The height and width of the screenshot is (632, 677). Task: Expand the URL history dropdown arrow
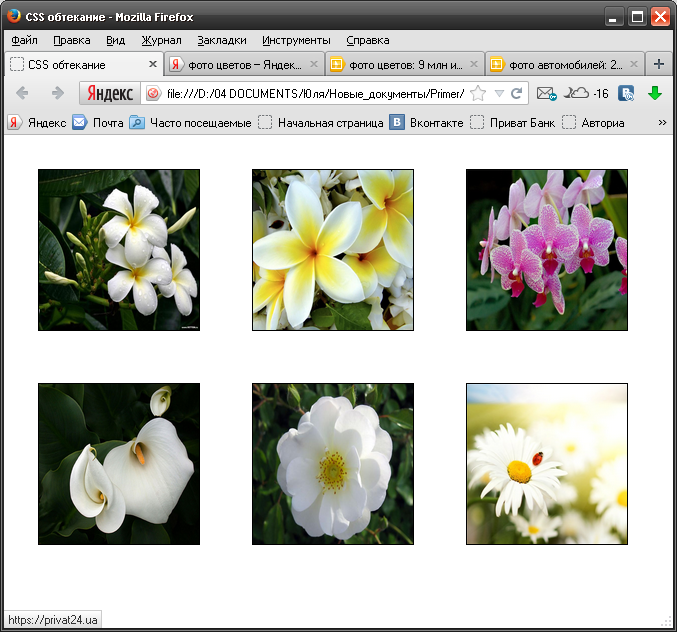(498, 93)
